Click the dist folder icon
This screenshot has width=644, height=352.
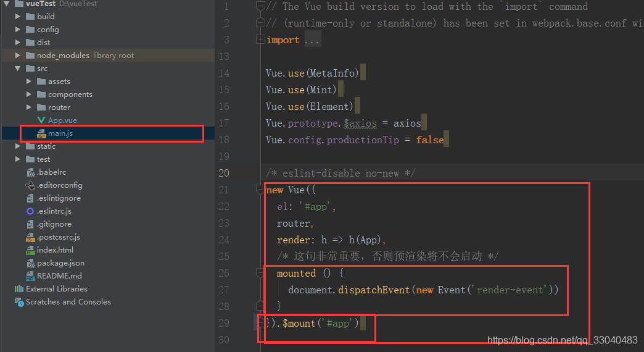tap(30, 43)
